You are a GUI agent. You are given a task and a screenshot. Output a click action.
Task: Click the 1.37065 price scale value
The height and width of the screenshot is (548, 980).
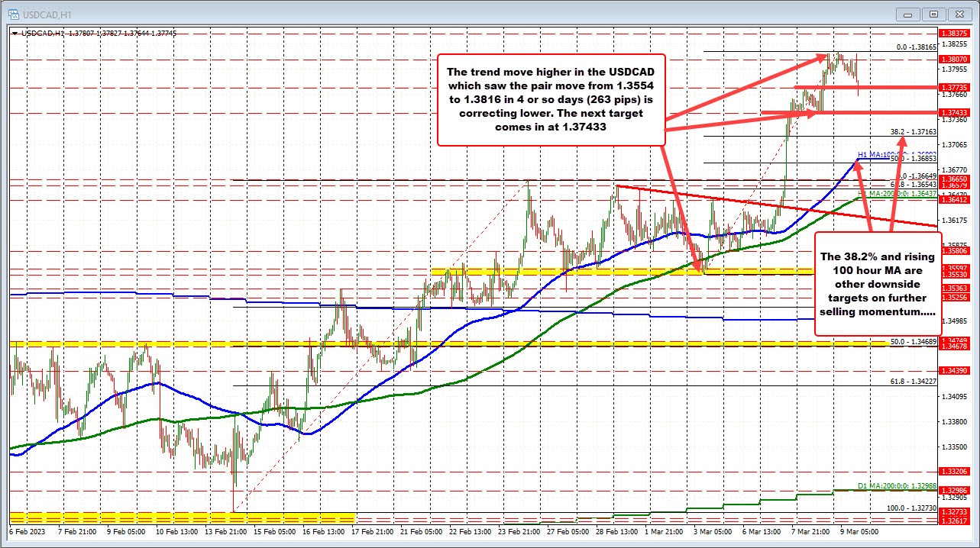coord(954,144)
